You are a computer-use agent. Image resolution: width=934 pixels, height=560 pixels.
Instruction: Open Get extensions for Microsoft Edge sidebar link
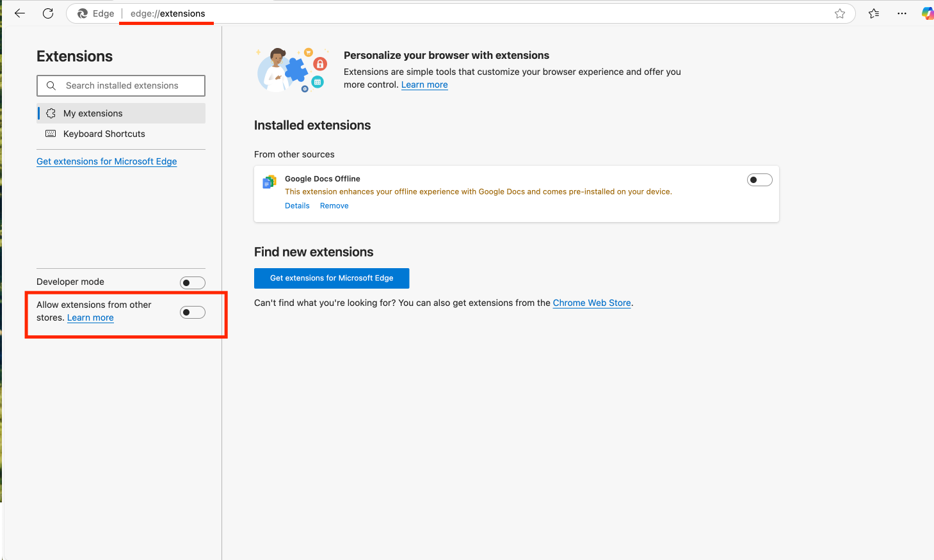pos(107,161)
